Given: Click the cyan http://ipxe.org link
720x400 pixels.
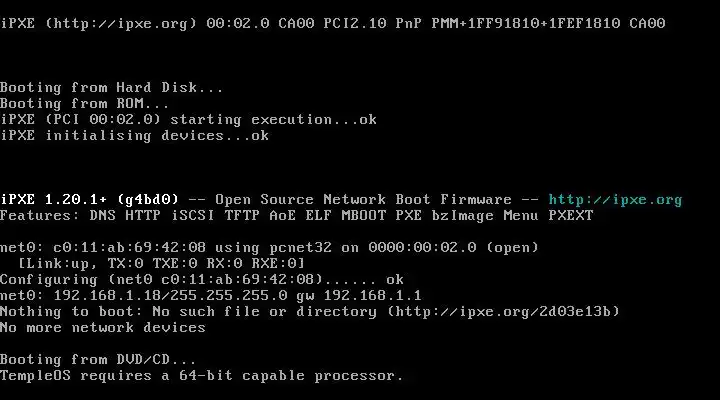Looking at the screenshot, I should tap(615, 200).
